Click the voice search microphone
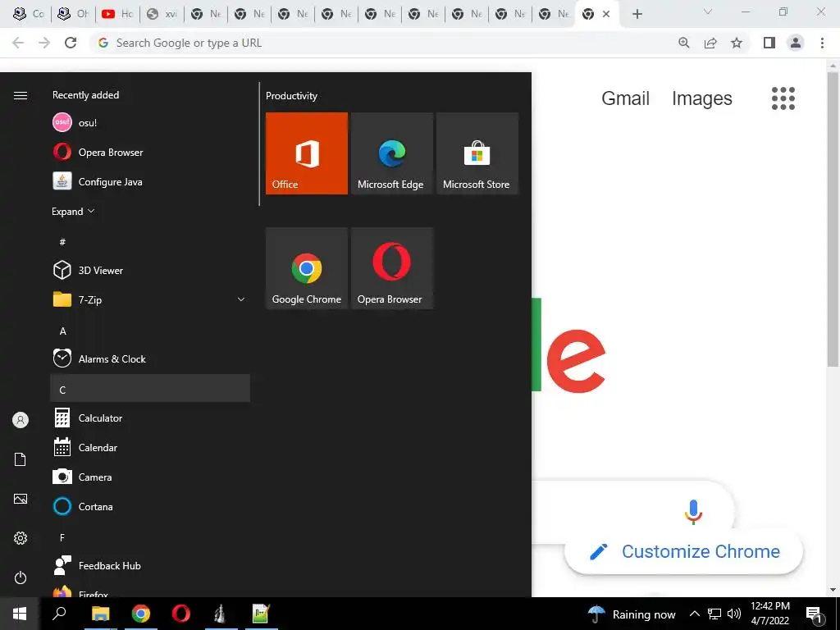The height and width of the screenshot is (630, 840). click(692, 512)
